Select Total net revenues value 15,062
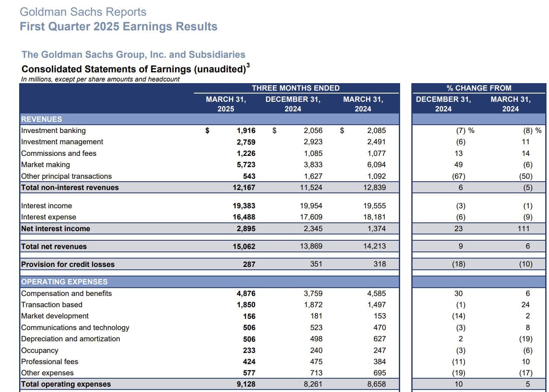The height and width of the screenshot is (392, 549). 244,247
